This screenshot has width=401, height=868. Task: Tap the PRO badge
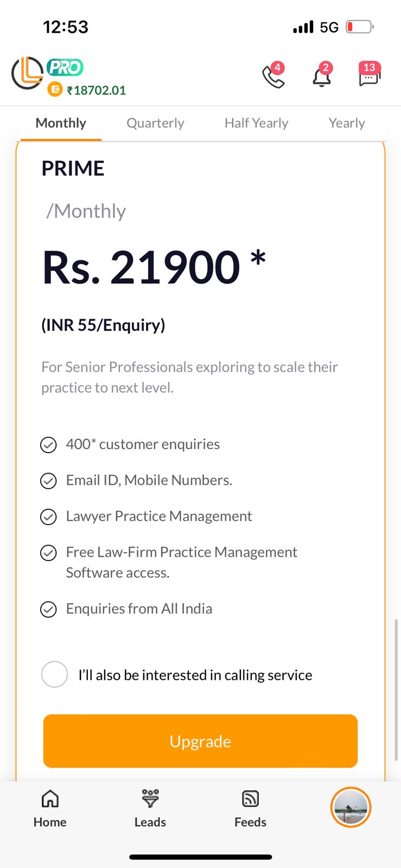65,67
